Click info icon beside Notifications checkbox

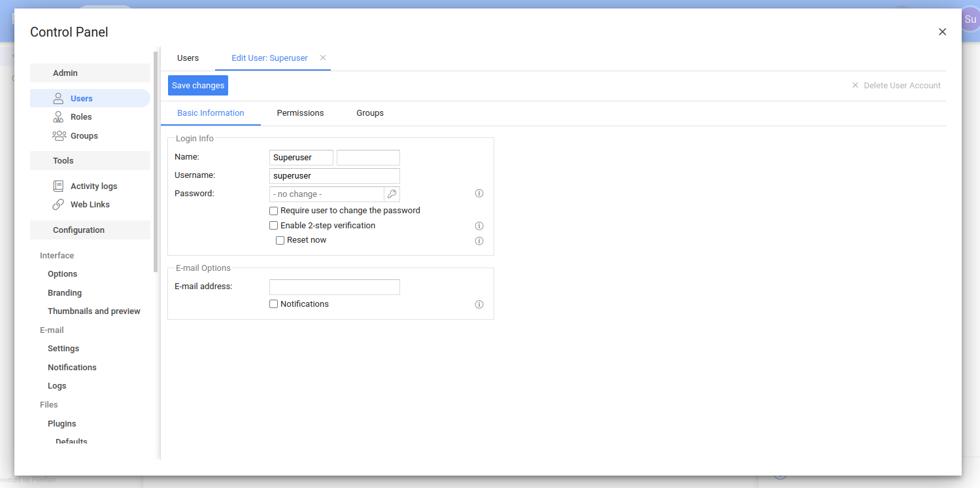coord(479,304)
